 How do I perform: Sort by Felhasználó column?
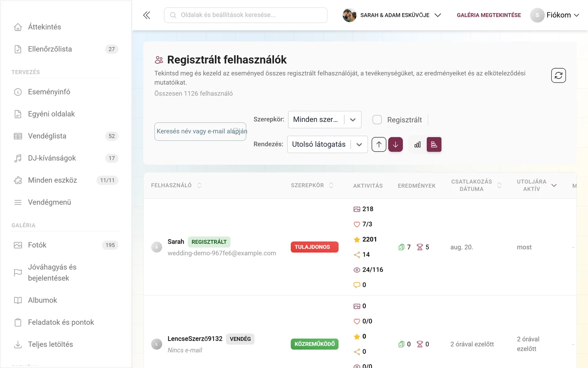[x=176, y=185]
